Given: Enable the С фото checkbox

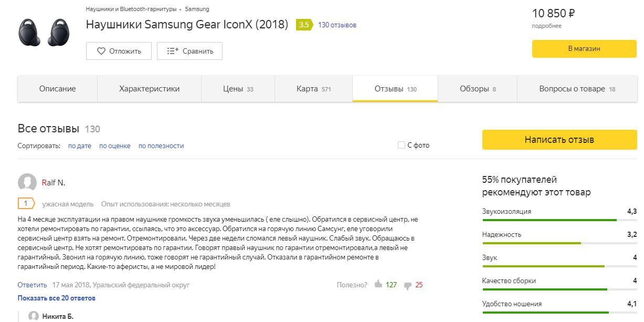Looking at the screenshot, I should point(402,145).
